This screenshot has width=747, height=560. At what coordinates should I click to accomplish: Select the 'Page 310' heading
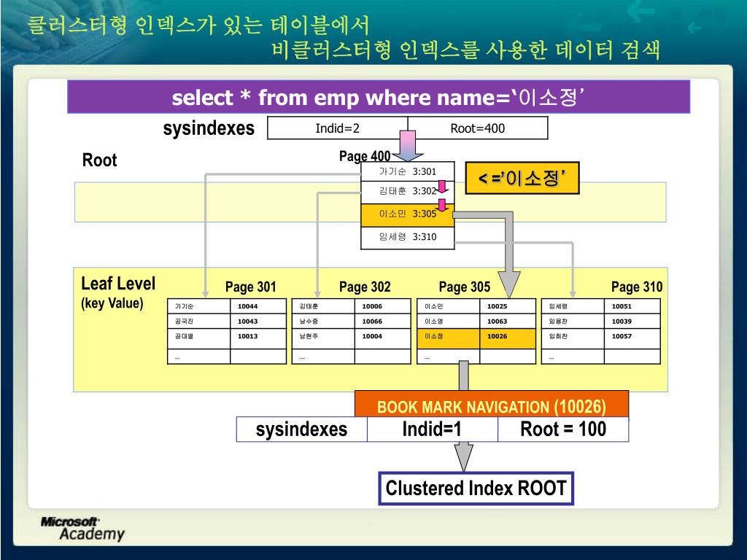637,287
